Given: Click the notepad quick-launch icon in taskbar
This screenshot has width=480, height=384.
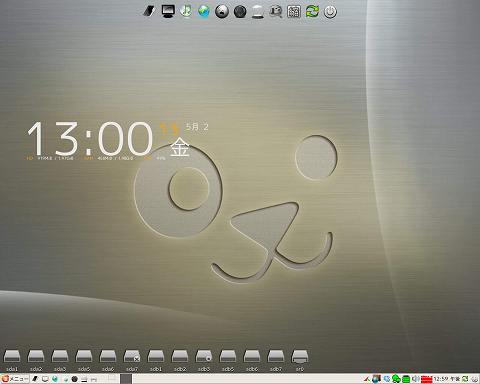Looking at the screenshot, I should click(35, 379).
